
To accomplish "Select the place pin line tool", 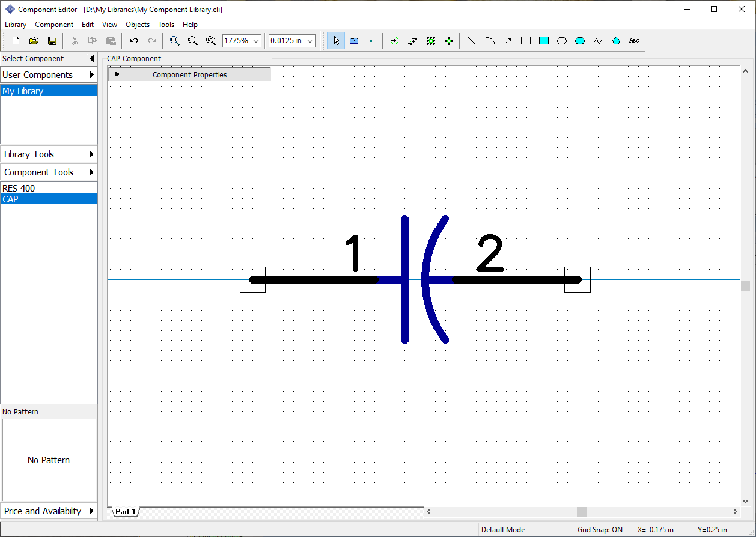I will pos(412,41).
